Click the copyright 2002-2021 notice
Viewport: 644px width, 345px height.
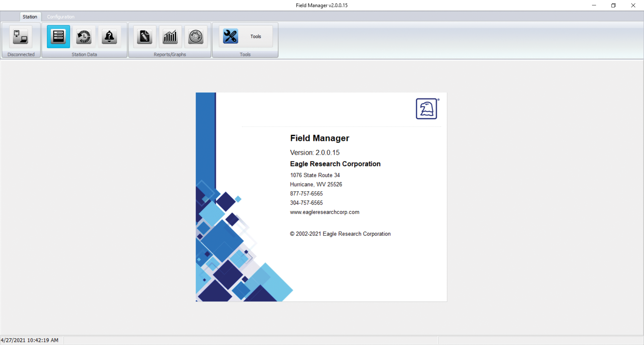click(x=340, y=234)
